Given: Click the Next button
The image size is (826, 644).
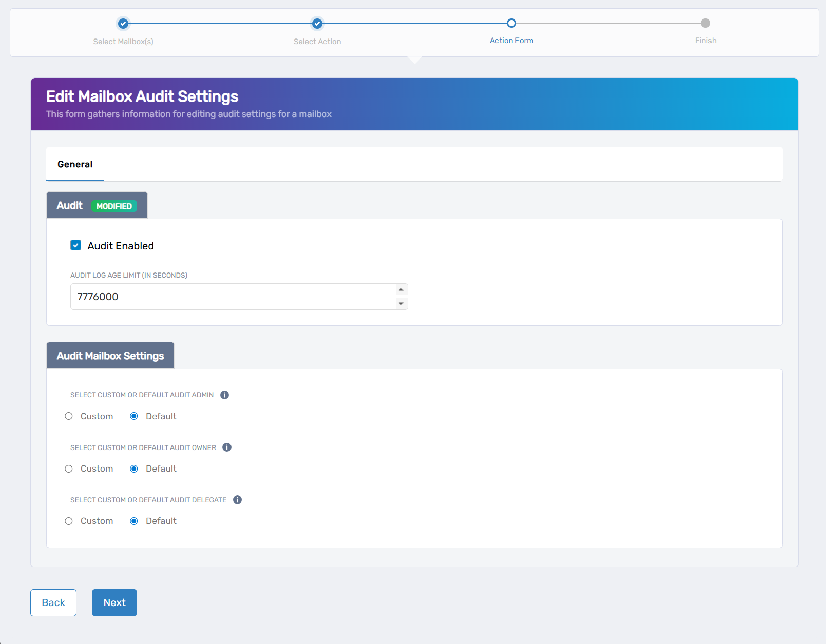Looking at the screenshot, I should pyautogui.click(x=114, y=602).
